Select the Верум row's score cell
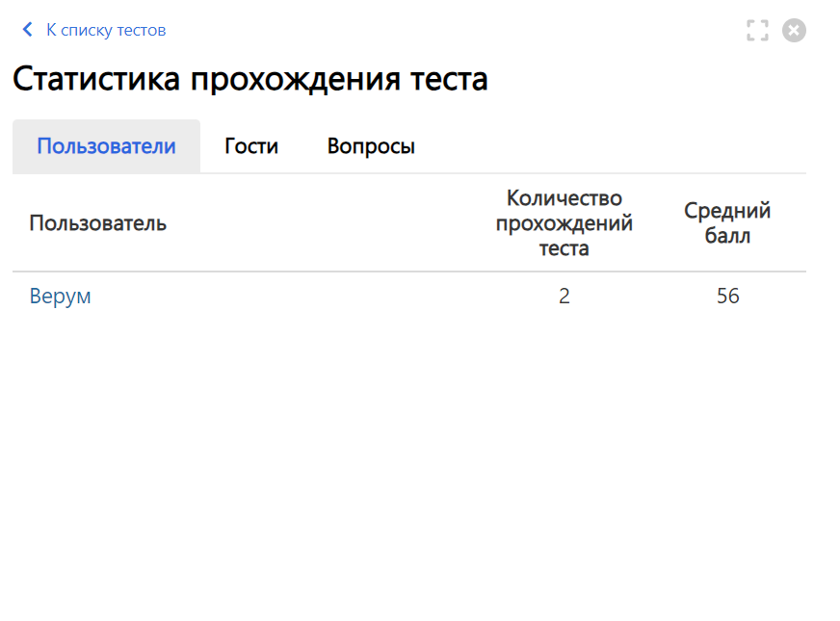Image resolution: width=840 pixels, height=621 pixels. click(727, 297)
